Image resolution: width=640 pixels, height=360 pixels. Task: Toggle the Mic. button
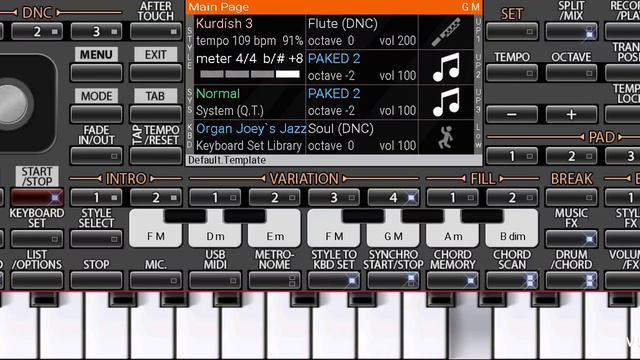coord(156,281)
